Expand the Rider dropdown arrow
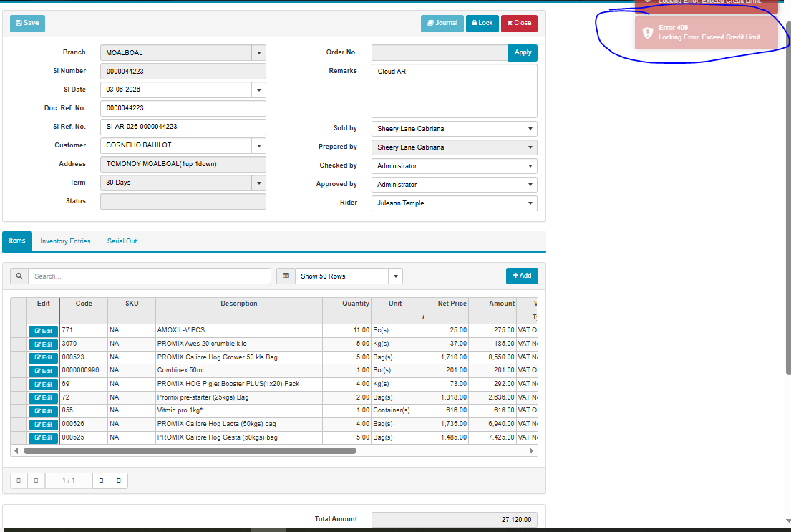791x532 pixels. pos(530,203)
